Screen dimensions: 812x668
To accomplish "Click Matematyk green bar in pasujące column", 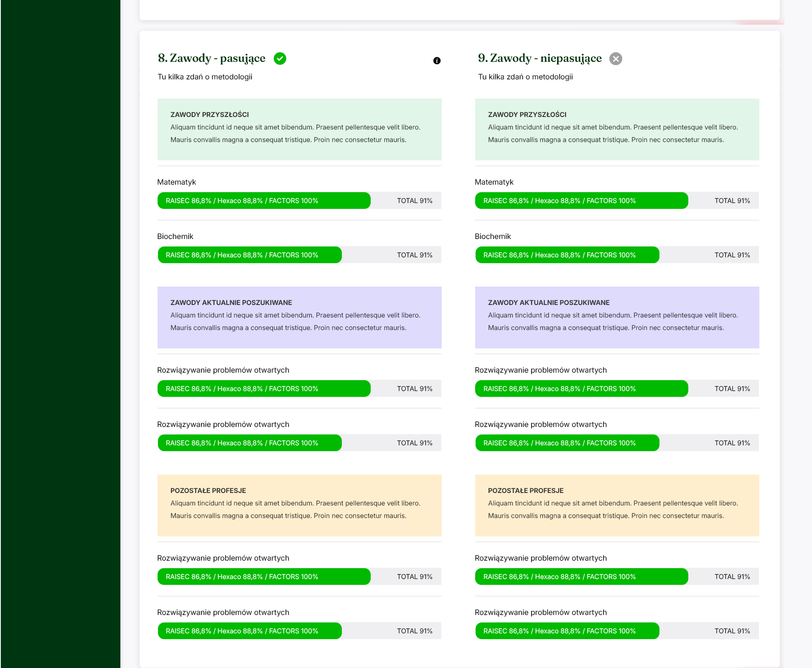I will [x=264, y=201].
